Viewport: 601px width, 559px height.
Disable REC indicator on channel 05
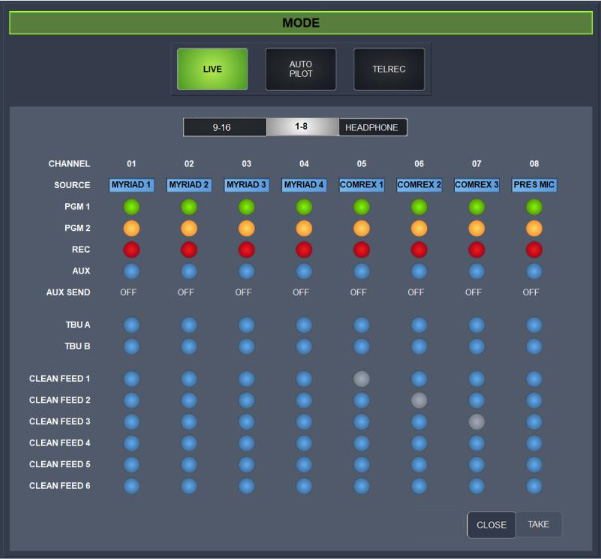[361, 249]
